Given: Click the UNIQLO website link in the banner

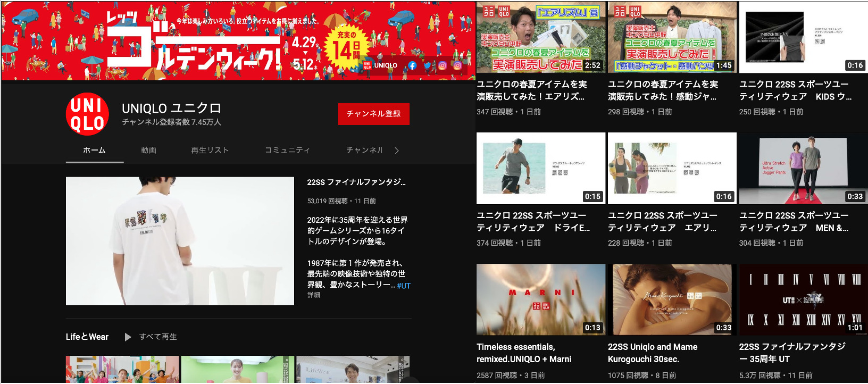Looking at the screenshot, I should [381, 65].
